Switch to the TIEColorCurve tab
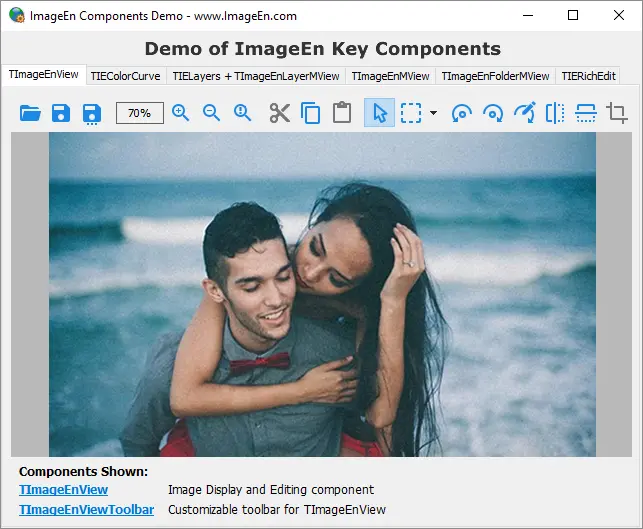Screen dimensions: 643x529 125,76
